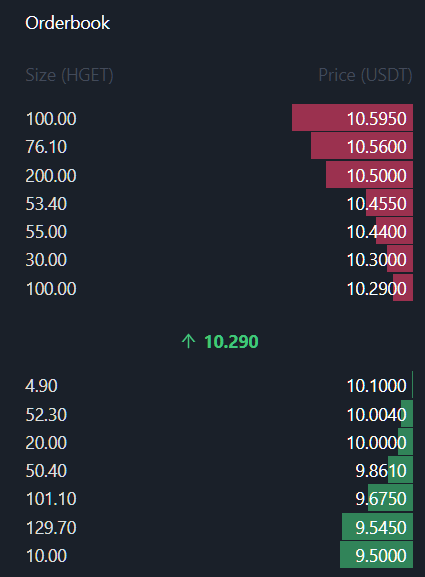This screenshot has width=425, height=577.
Task: Select ask price 10.3000
Action: (x=377, y=260)
